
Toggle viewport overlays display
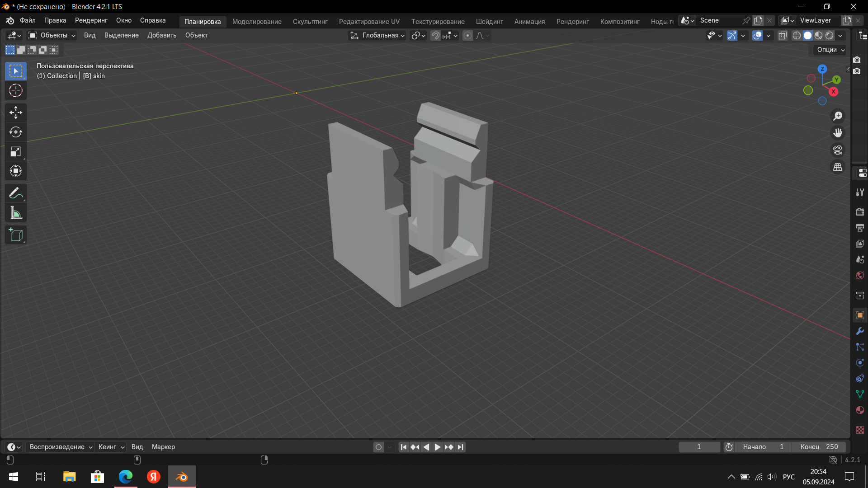(758, 35)
